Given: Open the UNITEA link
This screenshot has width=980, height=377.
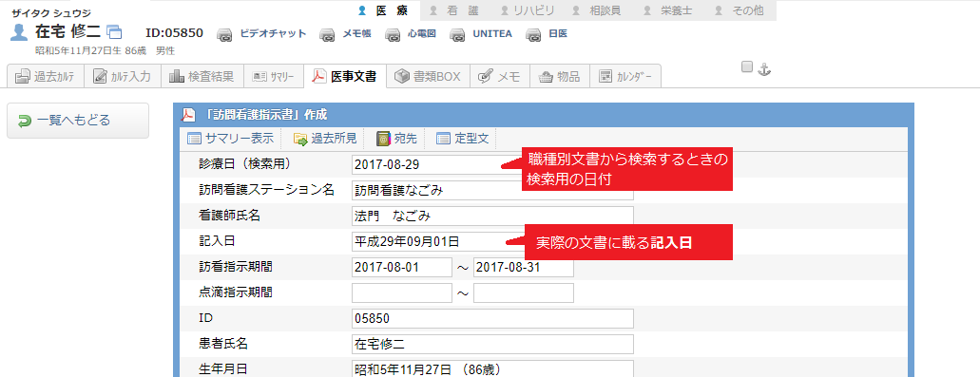Looking at the screenshot, I should point(492,33).
